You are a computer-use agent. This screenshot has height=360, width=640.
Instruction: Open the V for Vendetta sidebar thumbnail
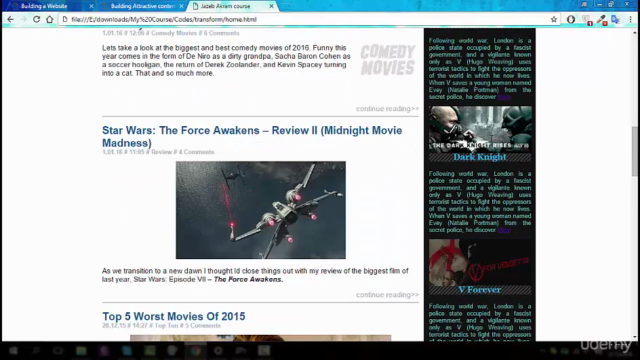coord(480,262)
